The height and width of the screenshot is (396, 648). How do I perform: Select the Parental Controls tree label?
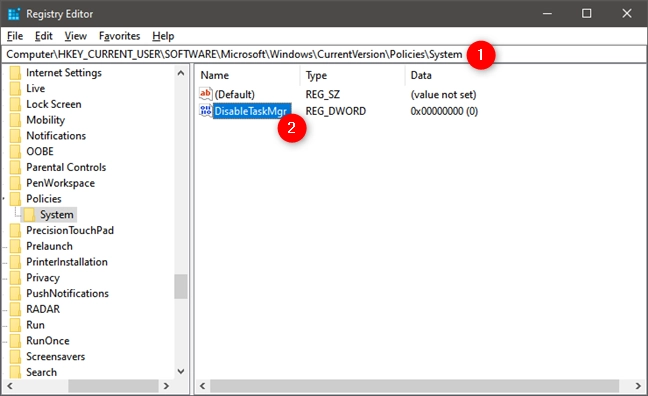[x=66, y=167]
